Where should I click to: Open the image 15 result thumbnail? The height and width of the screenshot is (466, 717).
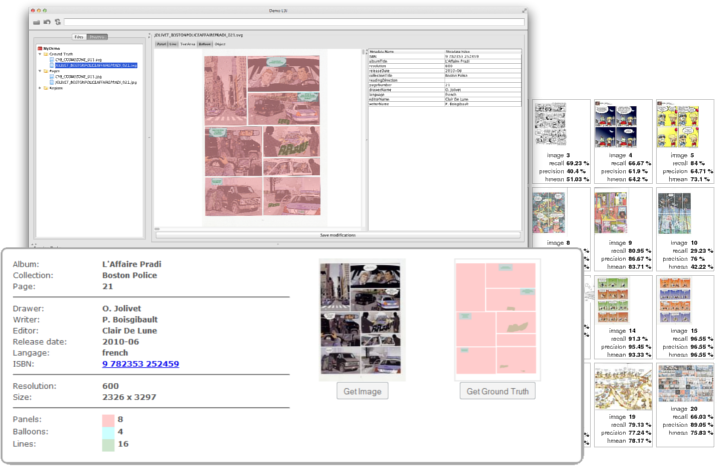click(675, 300)
